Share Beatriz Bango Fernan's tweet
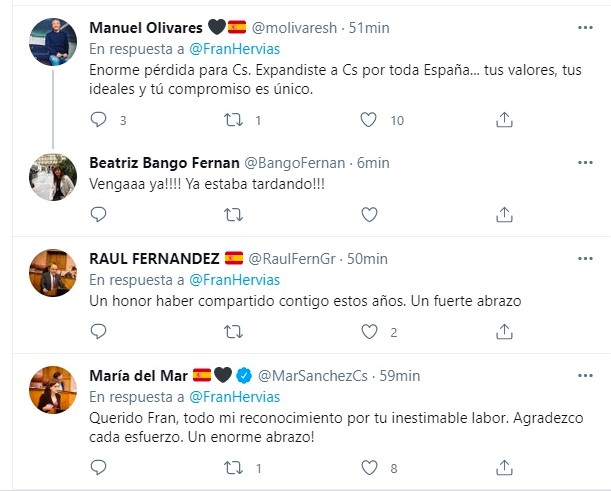Image resolution: width=611 pixels, height=491 pixels. pos(505,213)
